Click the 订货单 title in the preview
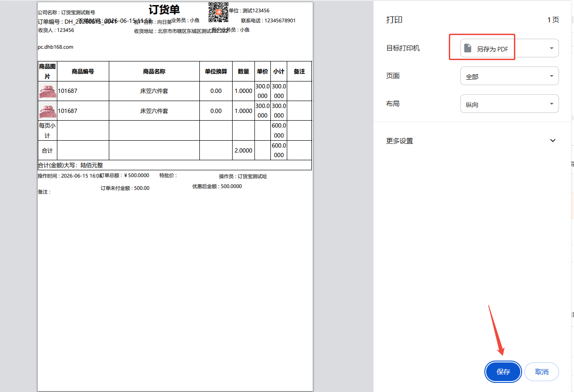 [x=164, y=10]
